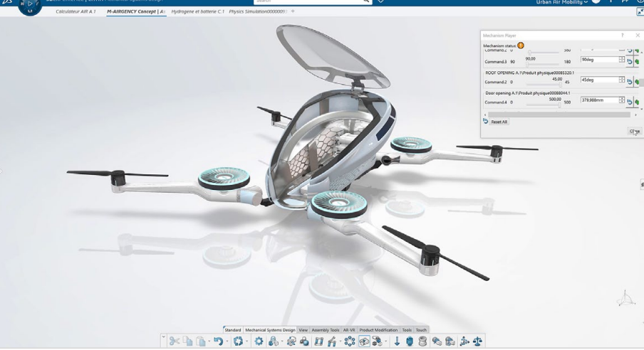Expand the toolbar options chevron at left
This screenshot has height=350, width=644.
[x=163, y=337]
